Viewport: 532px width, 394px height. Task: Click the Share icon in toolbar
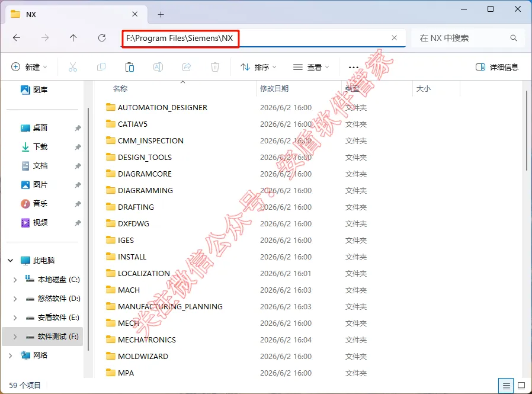[x=187, y=67]
